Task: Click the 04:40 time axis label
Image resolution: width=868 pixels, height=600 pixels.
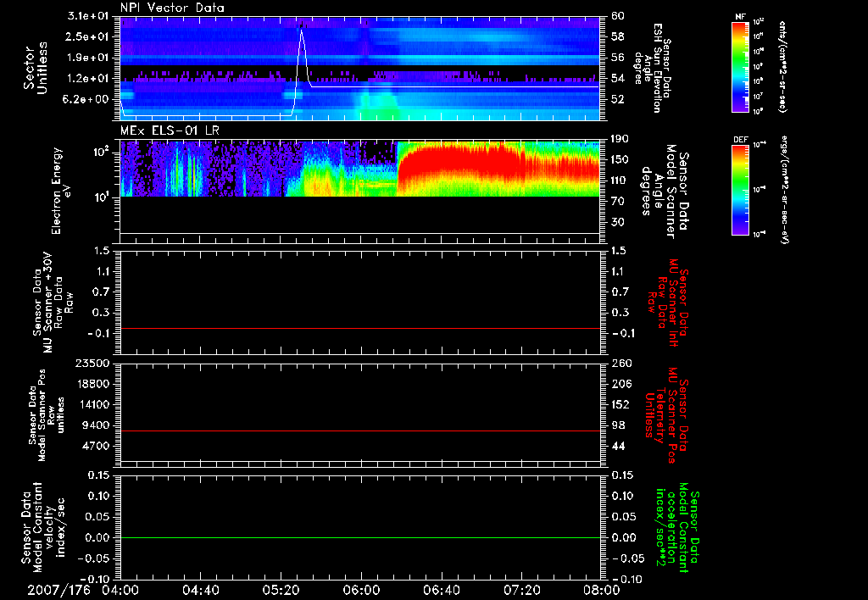Action: [201, 590]
